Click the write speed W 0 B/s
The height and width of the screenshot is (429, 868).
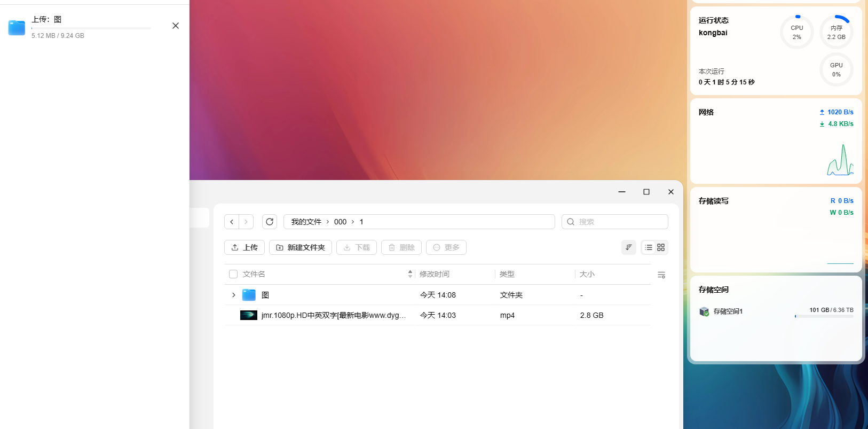(841, 213)
